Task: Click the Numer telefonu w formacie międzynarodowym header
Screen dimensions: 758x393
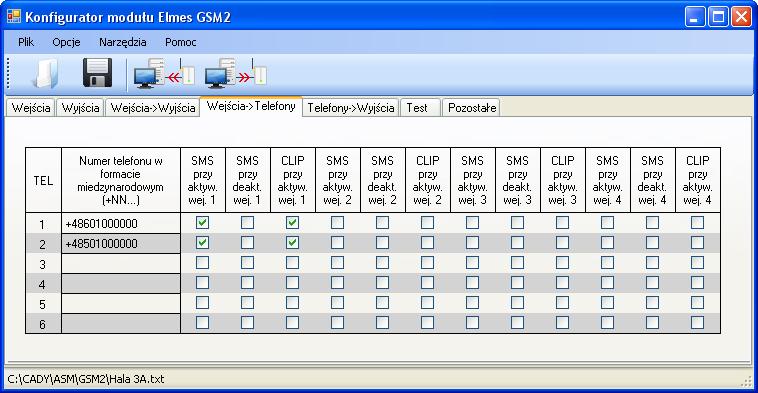Action: (x=121, y=180)
